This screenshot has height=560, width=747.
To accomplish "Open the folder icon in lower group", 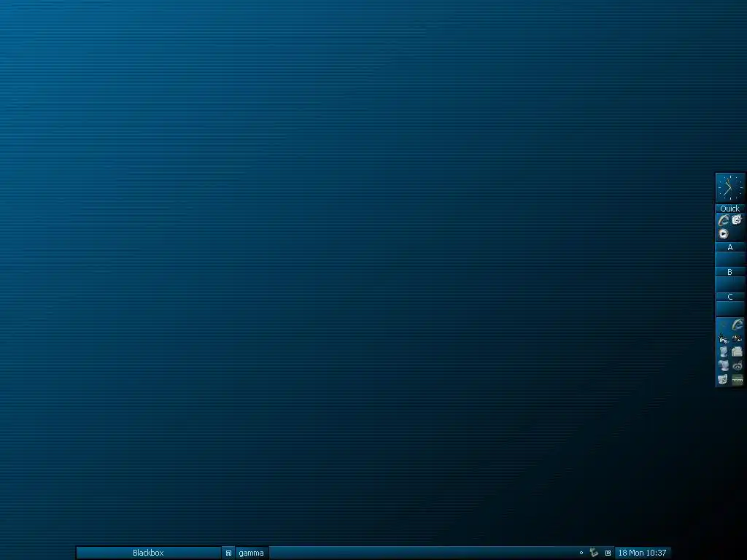I will [723, 338].
